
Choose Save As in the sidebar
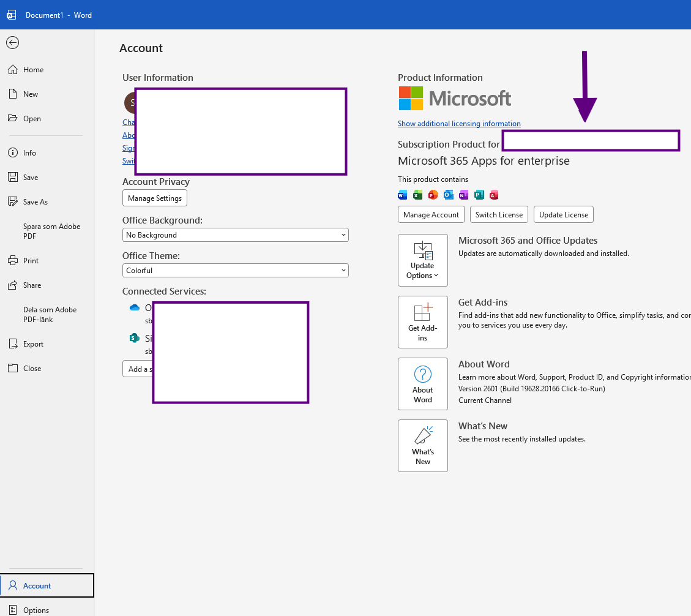pos(47,202)
